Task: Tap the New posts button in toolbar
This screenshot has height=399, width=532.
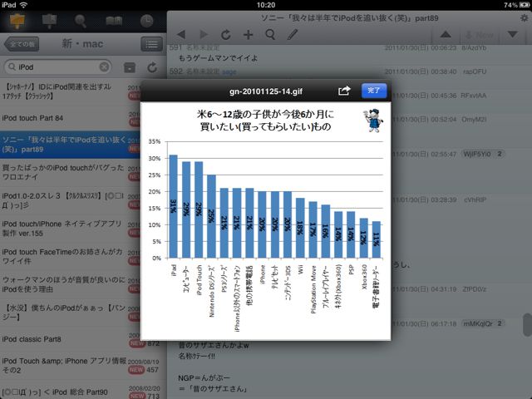Action: coord(480,35)
